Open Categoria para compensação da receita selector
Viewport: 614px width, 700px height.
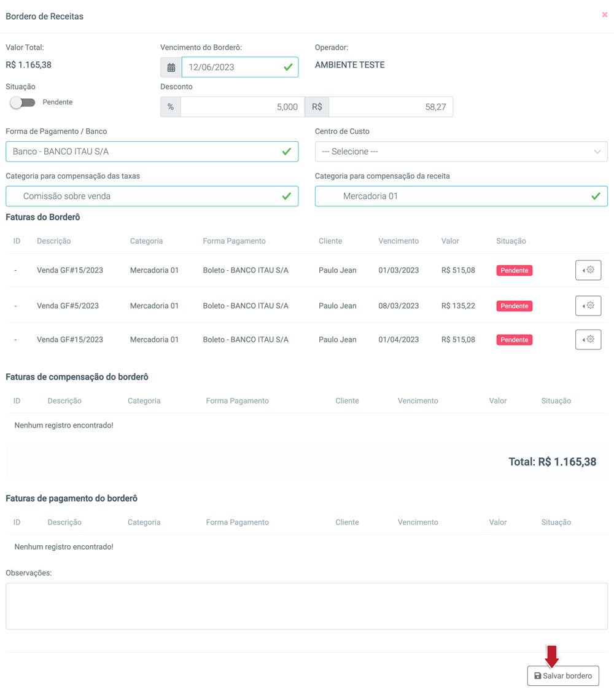coord(461,196)
